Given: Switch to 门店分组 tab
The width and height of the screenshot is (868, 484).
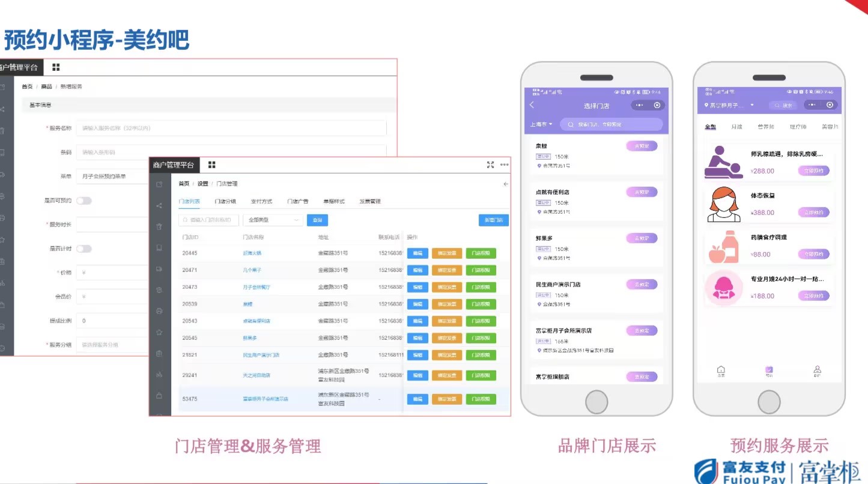Looking at the screenshot, I should 225,201.
